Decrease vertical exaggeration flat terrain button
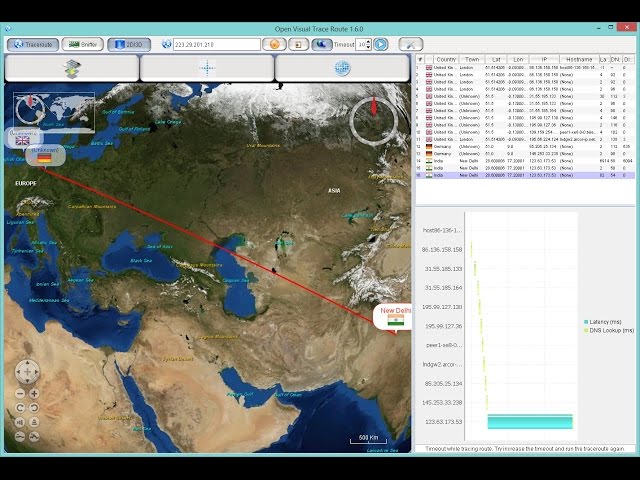This screenshot has height=480, width=640. click(x=20, y=437)
